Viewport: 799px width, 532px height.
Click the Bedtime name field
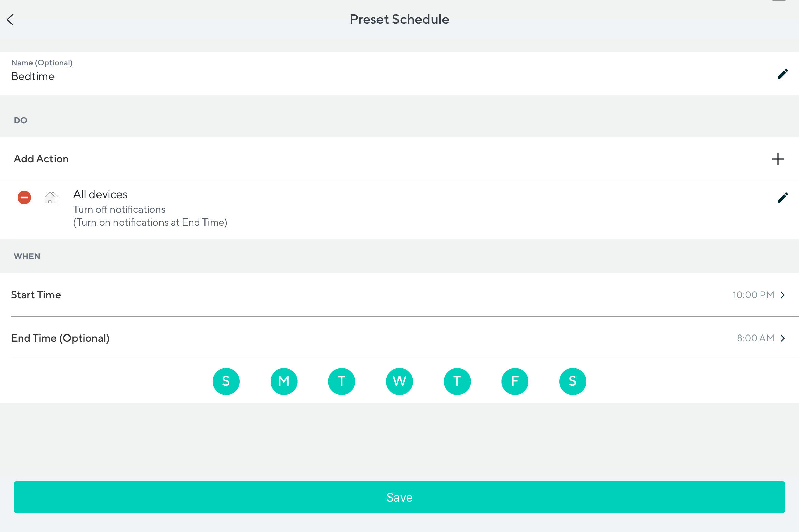coord(33,77)
